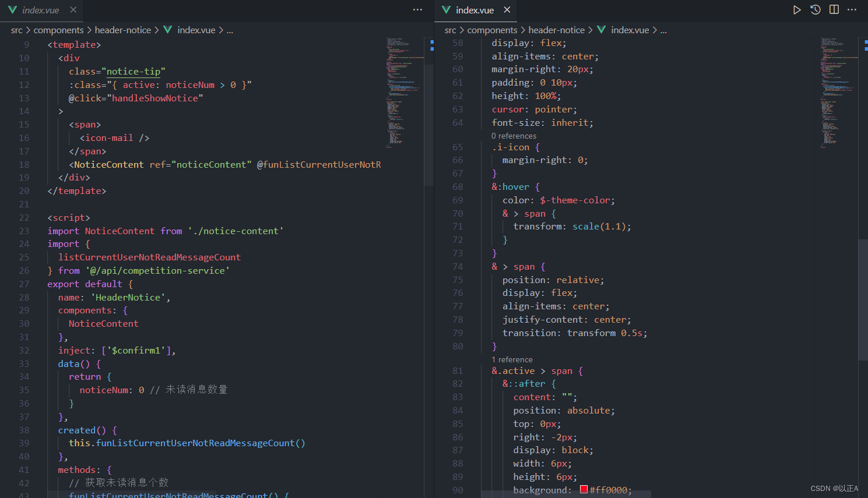
Task: Open the right breadcrumb ellipsis
Action: (x=663, y=30)
